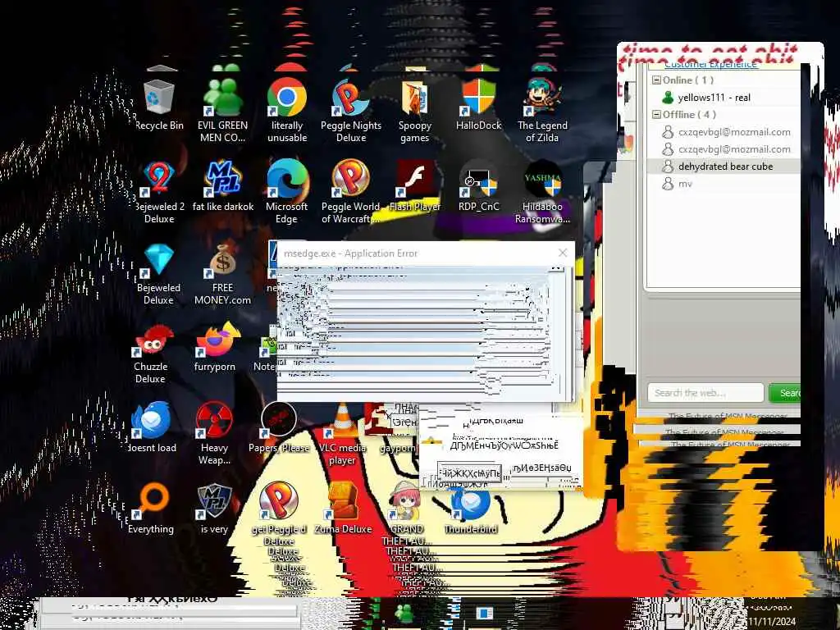
Task: Collapse the Offline ( 4 ) contact group
Action: click(x=656, y=114)
